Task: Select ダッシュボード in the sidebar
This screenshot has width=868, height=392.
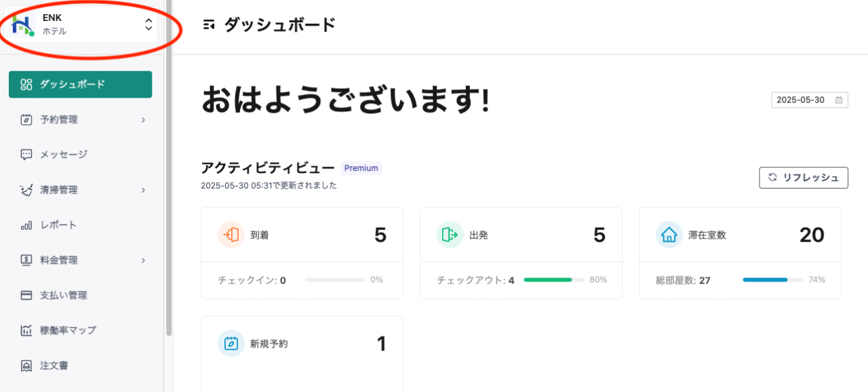Action: click(80, 85)
